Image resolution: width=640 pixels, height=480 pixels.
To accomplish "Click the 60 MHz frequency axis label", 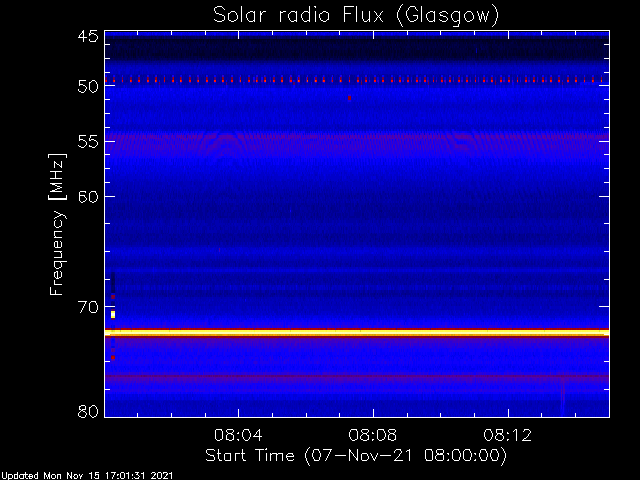I will point(88,197).
